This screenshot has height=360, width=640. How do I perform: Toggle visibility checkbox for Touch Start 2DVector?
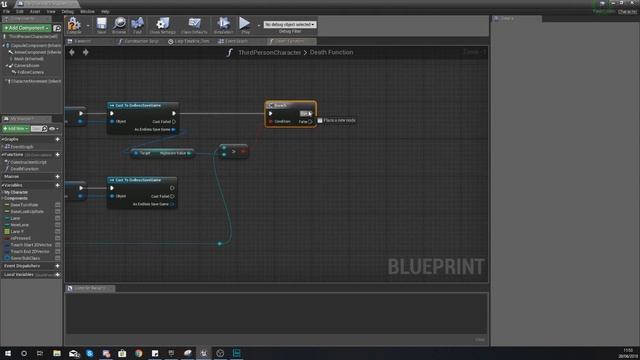[58, 245]
